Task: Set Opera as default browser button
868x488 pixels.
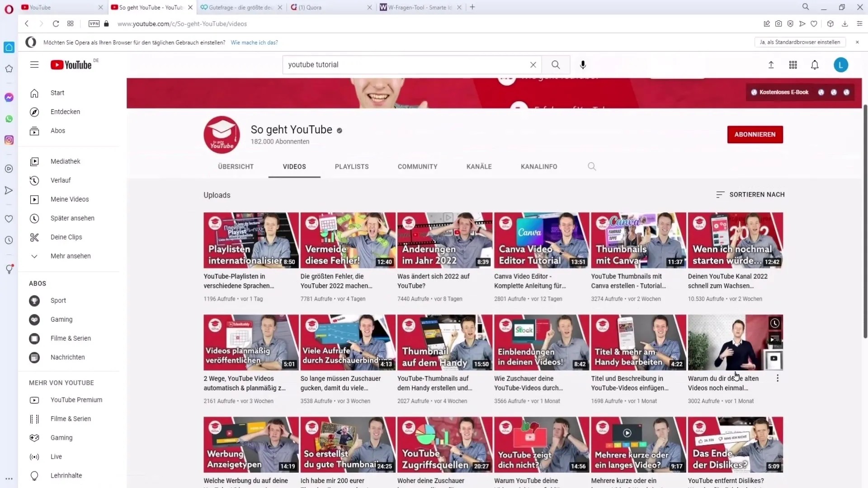Action: pyautogui.click(x=800, y=42)
